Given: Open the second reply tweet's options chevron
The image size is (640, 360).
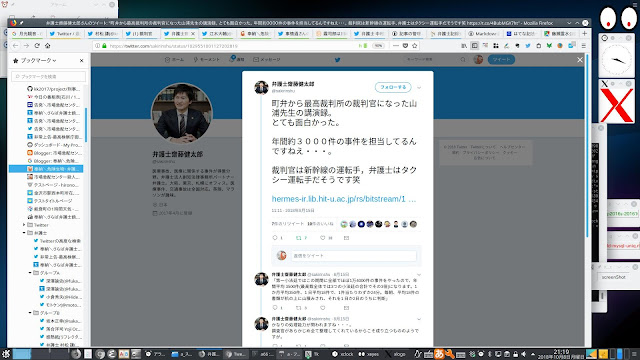Looking at the screenshot, I should (419, 319).
